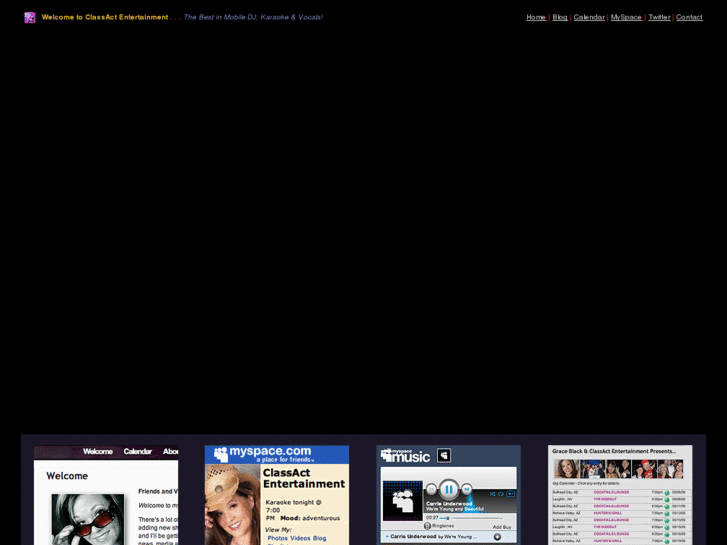The height and width of the screenshot is (545, 727).
Task: Click the Carrie Underwood track row
Action: coord(448,537)
